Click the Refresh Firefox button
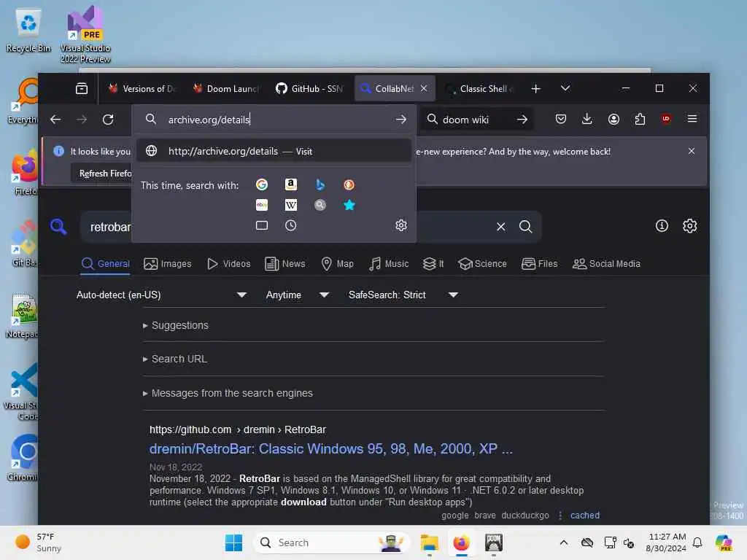747x560 pixels. (101, 174)
